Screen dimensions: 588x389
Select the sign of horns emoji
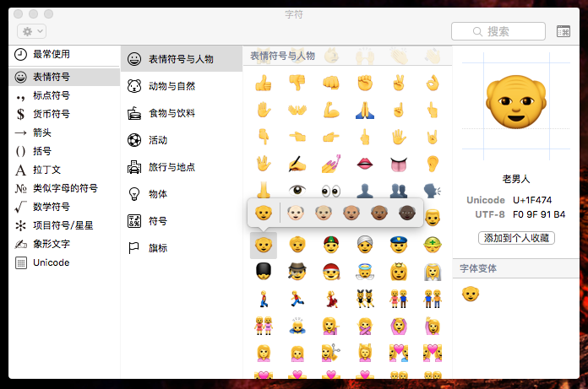click(433, 137)
